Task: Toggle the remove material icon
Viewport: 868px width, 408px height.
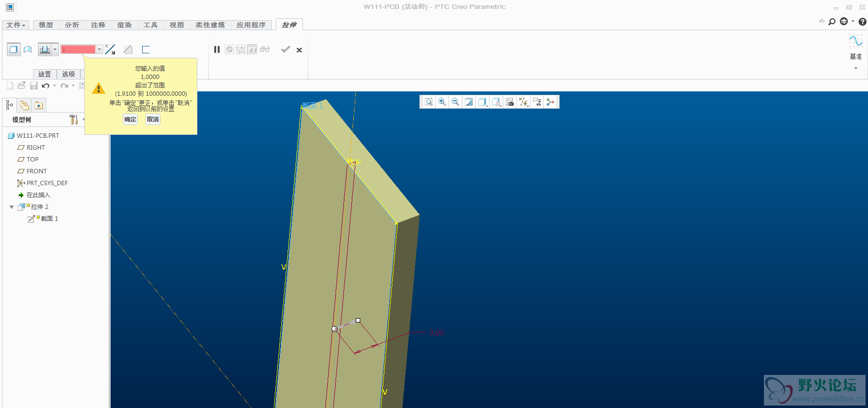Action: (128, 49)
